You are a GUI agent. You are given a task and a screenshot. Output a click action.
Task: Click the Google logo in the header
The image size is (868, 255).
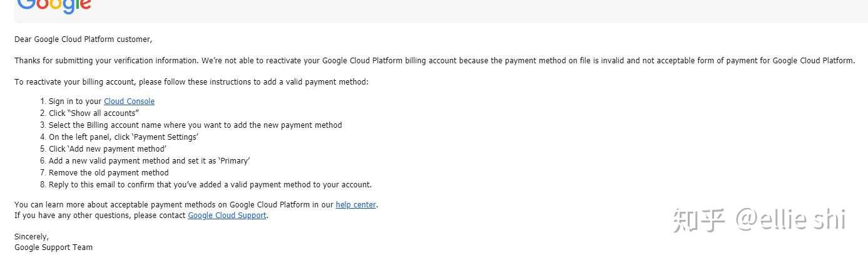tap(54, 6)
